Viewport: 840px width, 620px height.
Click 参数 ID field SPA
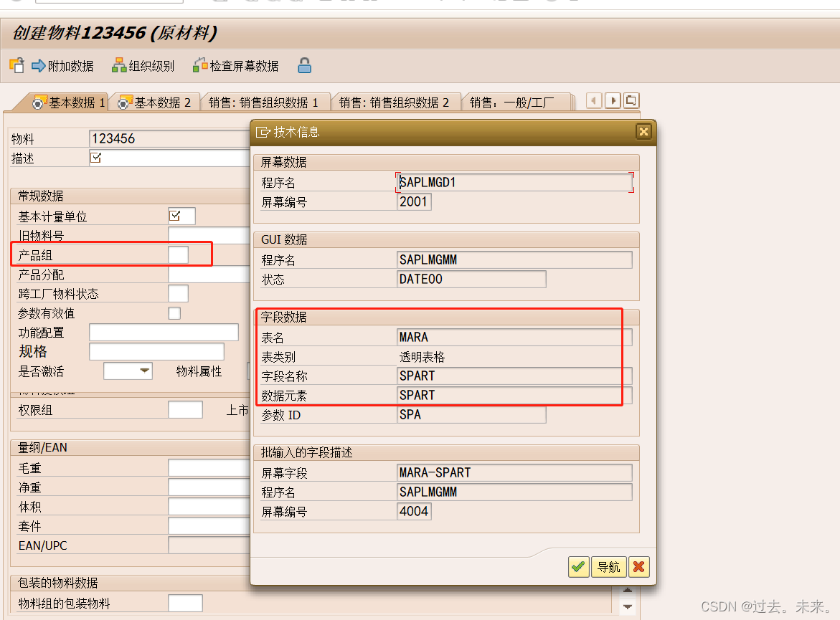[x=471, y=414]
